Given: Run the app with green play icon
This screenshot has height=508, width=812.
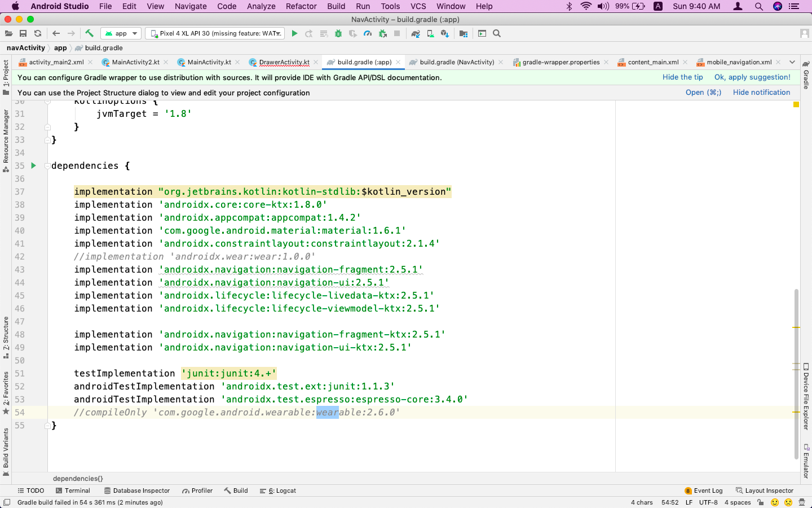Looking at the screenshot, I should (x=294, y=34).
